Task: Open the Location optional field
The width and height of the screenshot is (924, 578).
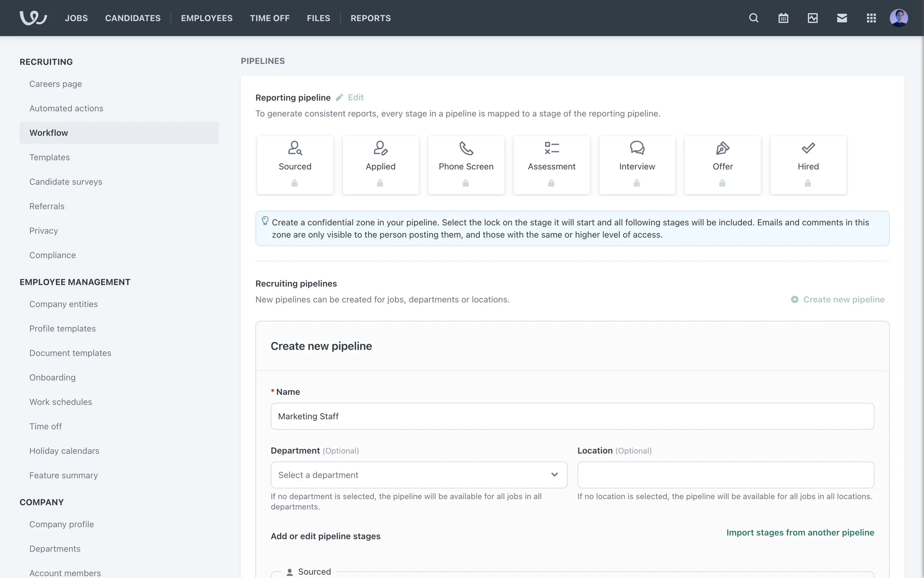Action: [725, 475]
